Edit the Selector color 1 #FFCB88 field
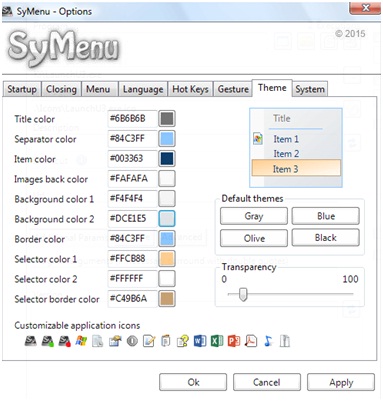Image resolution: width=383 pixels, height=401 pixels. click(132, 259)
